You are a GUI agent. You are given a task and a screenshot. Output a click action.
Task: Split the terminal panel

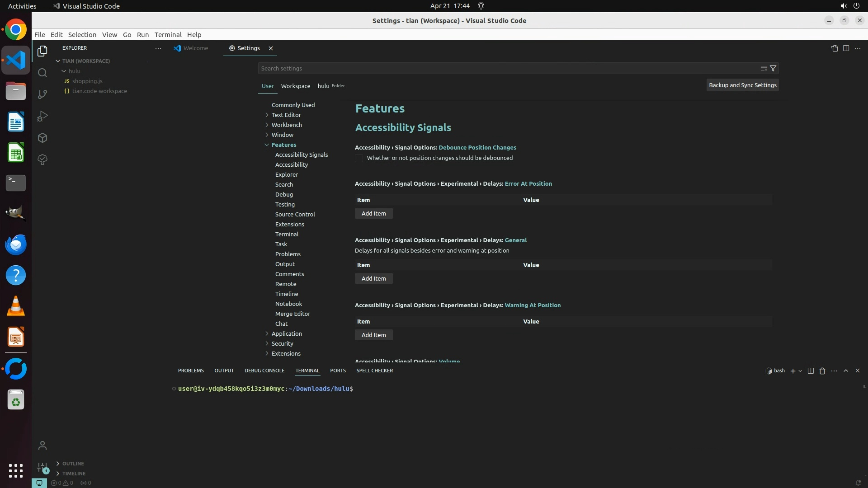point(811,371)
